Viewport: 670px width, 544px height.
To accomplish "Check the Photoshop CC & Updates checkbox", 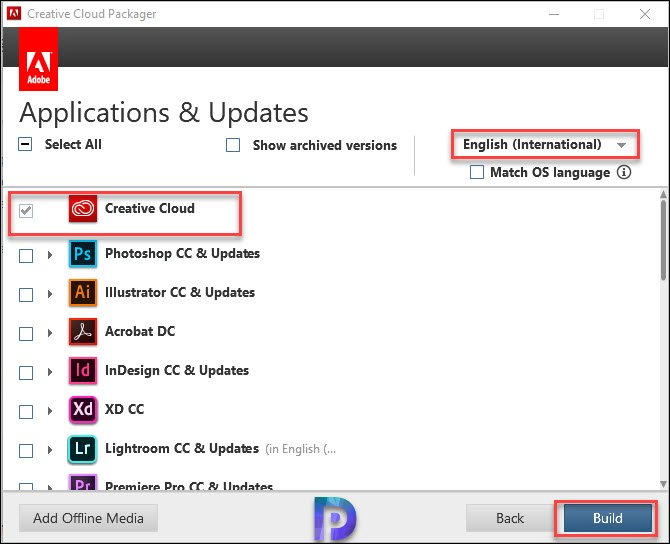I will click(x=26, y=256).
